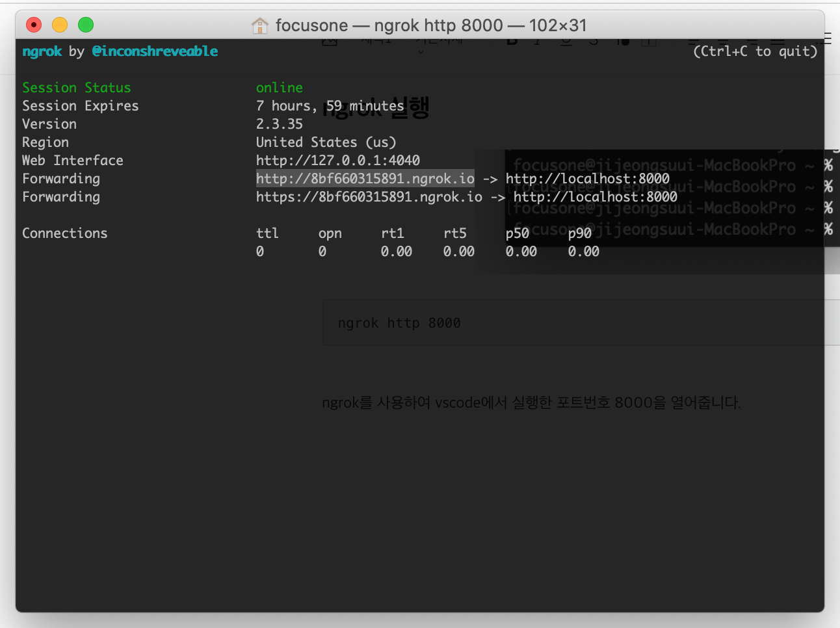Viewport: 840px width, 628px height.
Task: Click the cyan 'ngrok' text
Action: click(x=42, y=51)
